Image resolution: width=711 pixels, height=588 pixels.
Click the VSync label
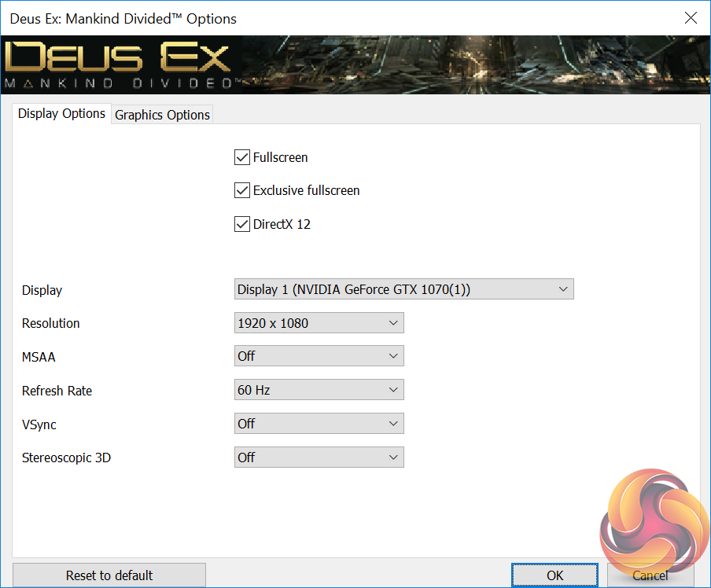pyautogui.click(x=39, y=424)
